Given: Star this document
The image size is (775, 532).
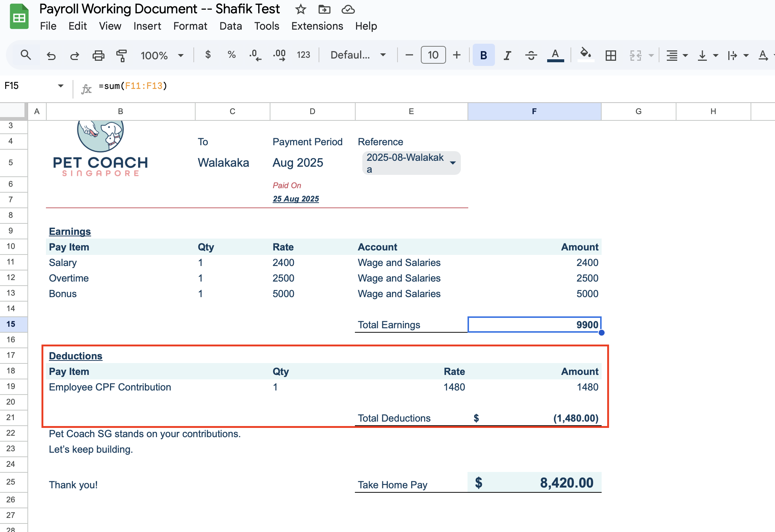Looking at the screenshot, I should click(x=300, y=9).
